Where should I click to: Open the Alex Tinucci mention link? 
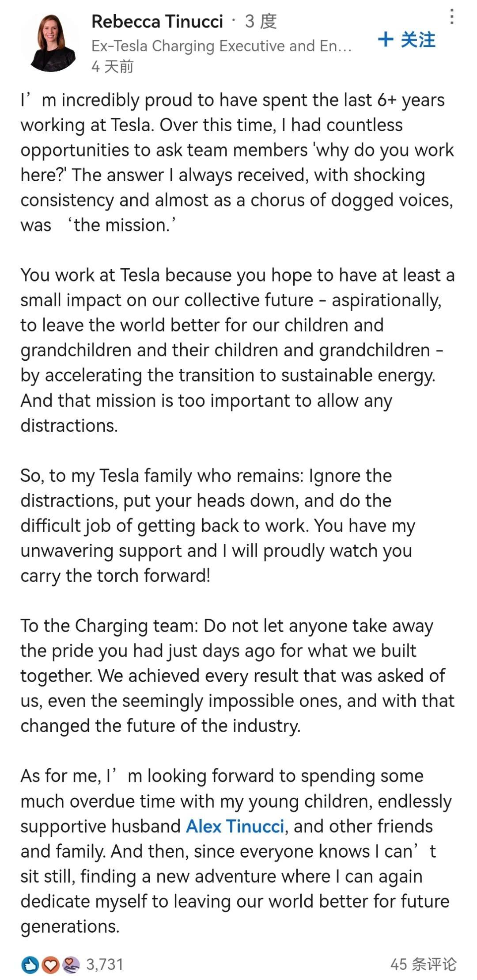[x=235, y=826]
